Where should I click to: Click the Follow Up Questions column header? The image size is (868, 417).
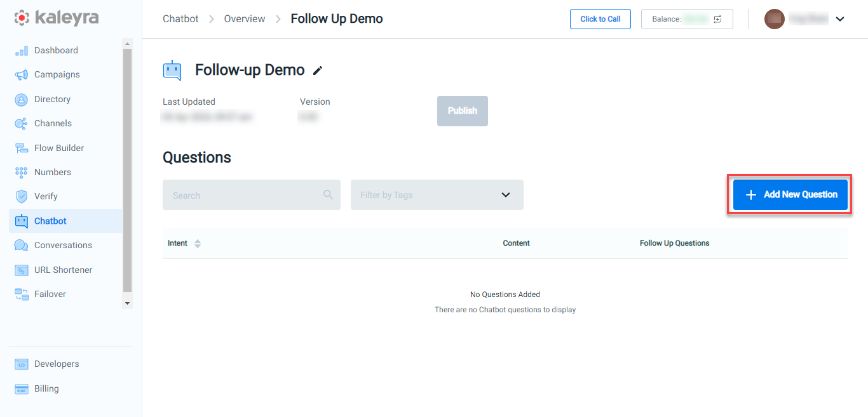[x=675, y=243]
